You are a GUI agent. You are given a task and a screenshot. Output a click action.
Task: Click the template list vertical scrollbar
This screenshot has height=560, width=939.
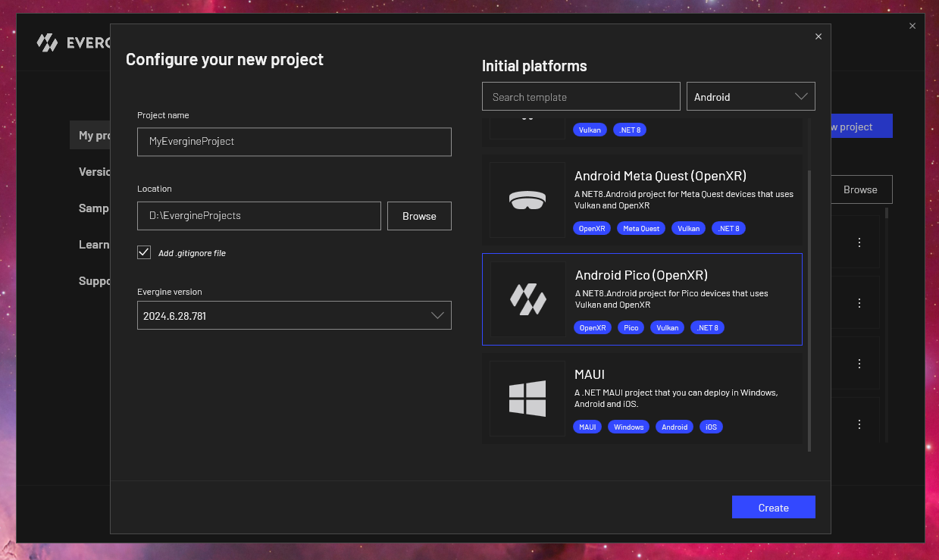809,303
